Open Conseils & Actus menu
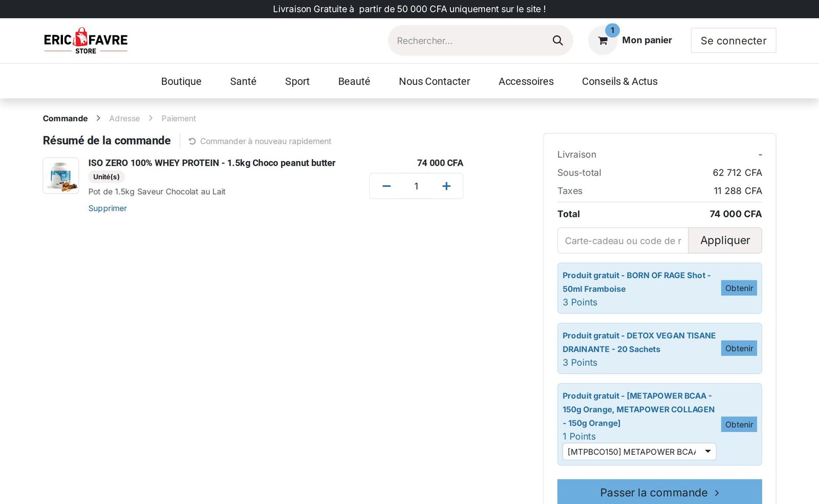 (x=620, y=81)
